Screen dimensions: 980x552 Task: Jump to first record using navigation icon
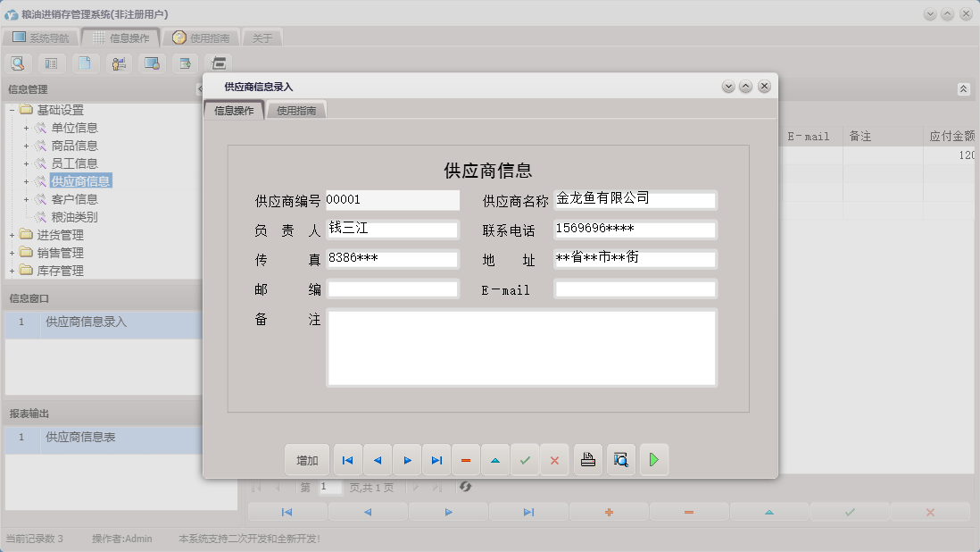click(x=347, y=459)
